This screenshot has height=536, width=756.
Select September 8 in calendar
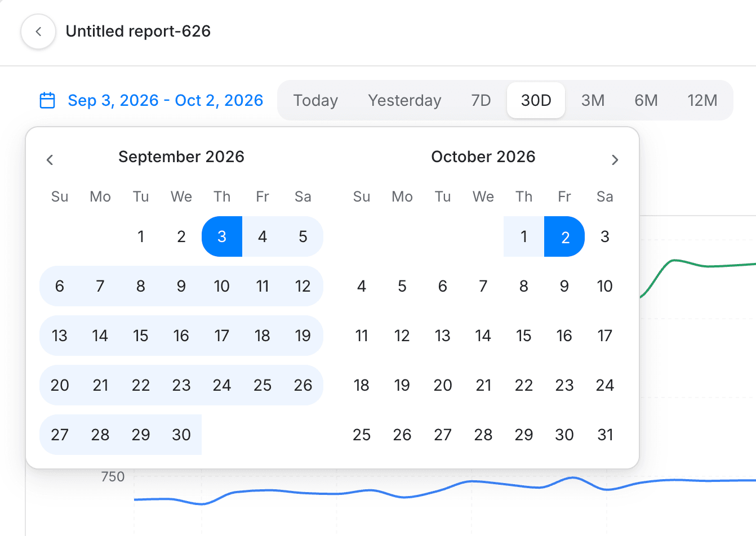click(x=141, y=286)
